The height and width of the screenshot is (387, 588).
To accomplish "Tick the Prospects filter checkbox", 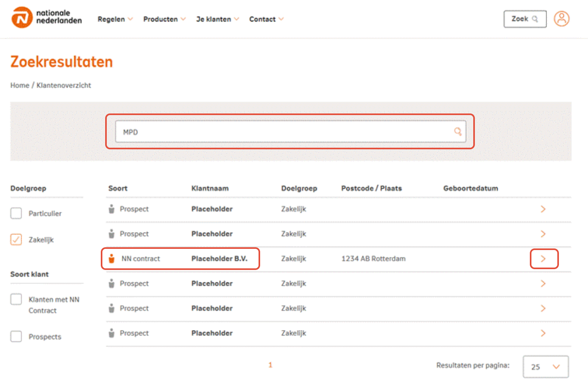I will (x=16, y=336).
